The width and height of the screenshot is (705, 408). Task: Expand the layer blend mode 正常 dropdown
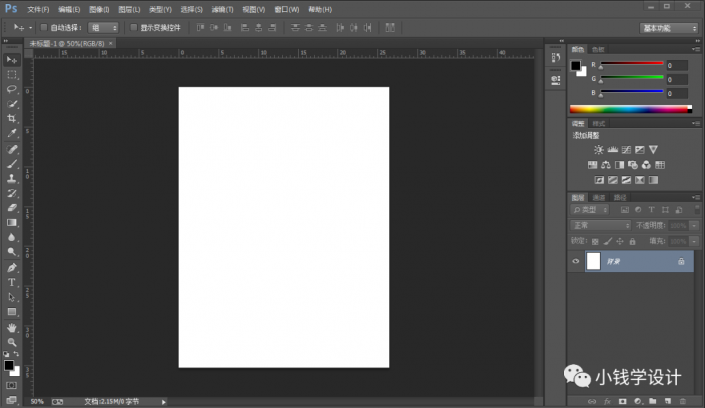[x=600, y=226]
